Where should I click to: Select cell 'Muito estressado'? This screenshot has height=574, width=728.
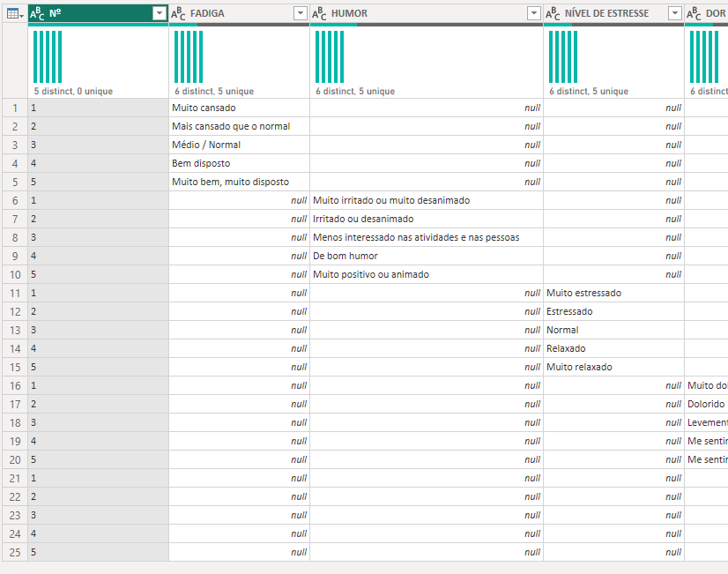coord(613,293)
